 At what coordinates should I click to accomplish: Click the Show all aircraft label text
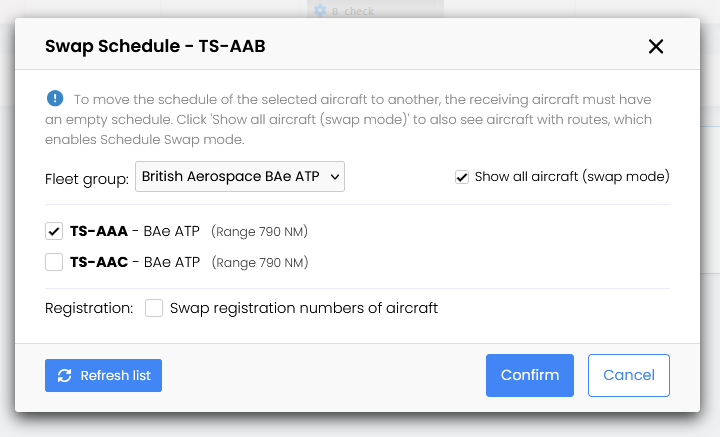point(571,177)
